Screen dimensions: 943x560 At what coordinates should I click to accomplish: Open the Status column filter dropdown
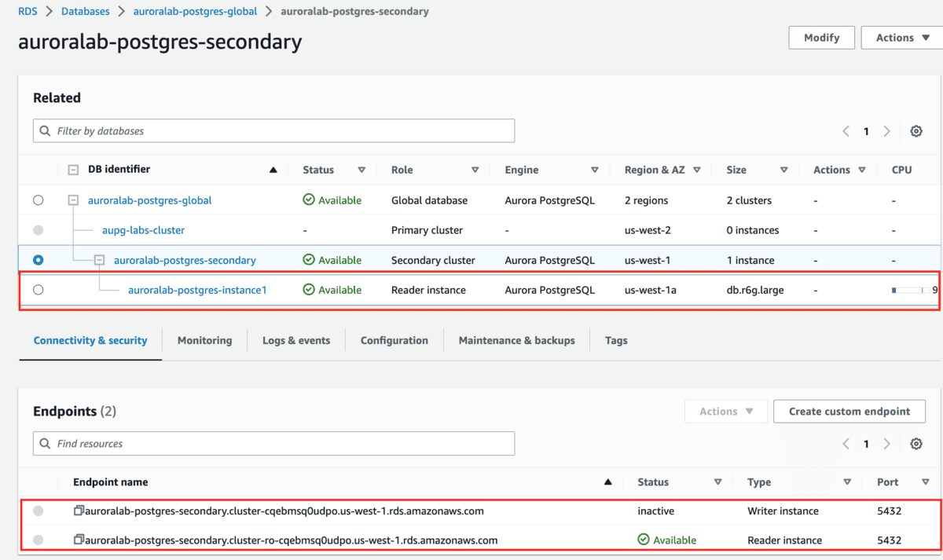coord(361,169)
